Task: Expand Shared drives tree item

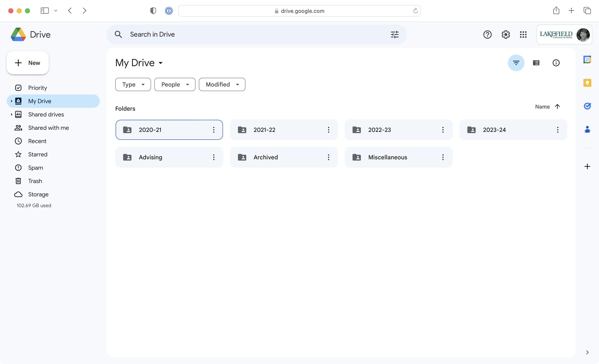Action: (12, 114)
